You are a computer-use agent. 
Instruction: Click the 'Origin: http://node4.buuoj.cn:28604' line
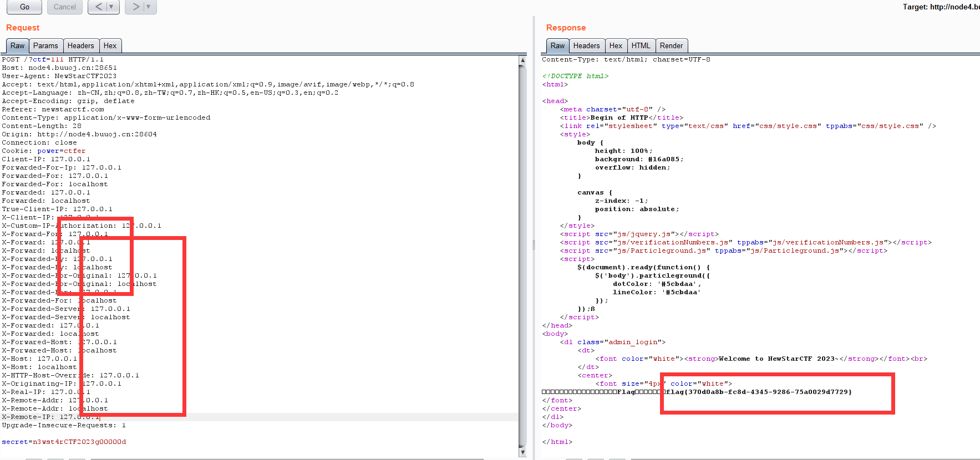click(x=79, y=134)
